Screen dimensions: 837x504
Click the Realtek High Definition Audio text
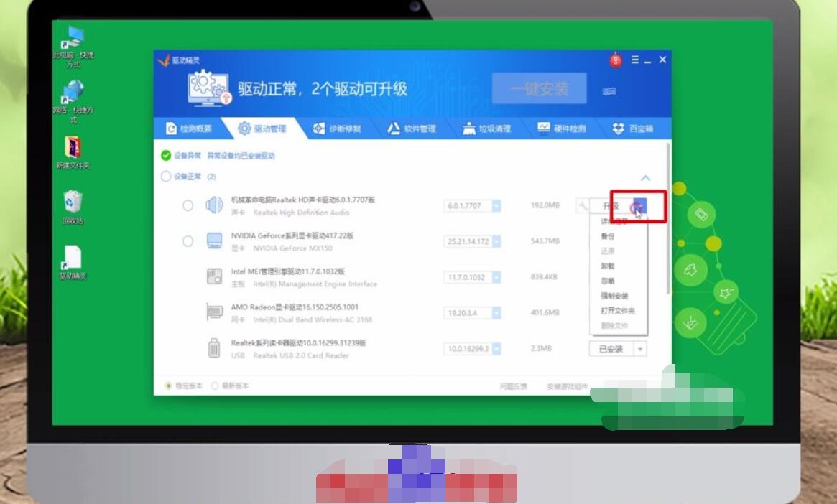[x=301, y=213]
